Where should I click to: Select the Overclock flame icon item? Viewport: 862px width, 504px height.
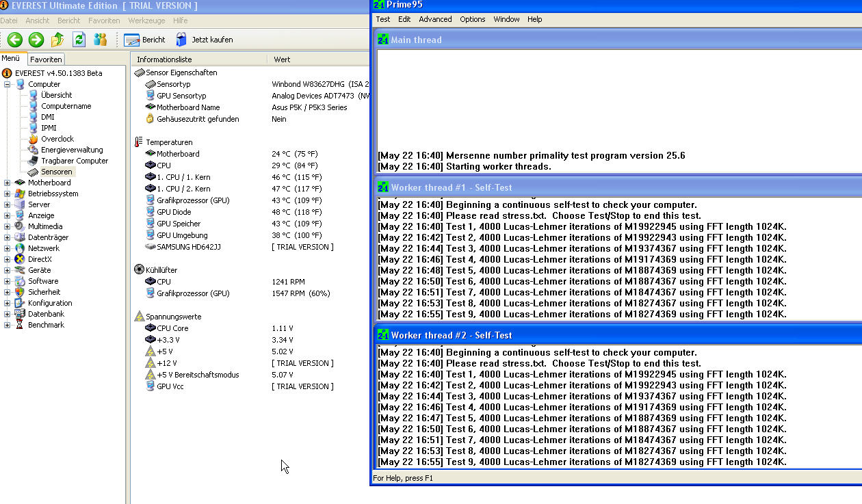(x=33, y=139)
